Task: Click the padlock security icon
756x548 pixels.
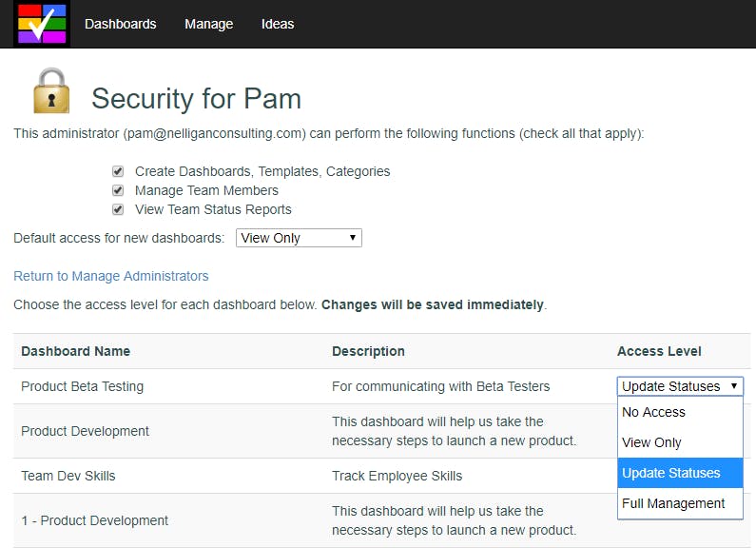Action: coord(51,91)
